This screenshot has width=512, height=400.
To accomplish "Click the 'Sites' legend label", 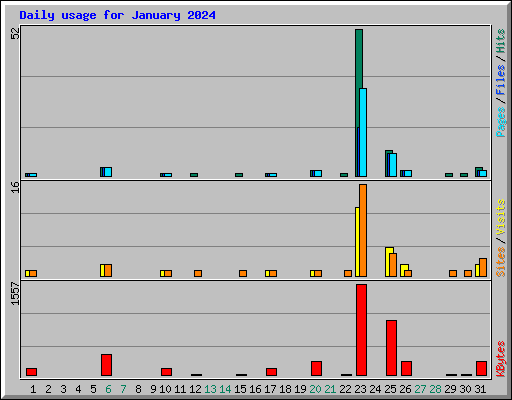I will [500, 262].
